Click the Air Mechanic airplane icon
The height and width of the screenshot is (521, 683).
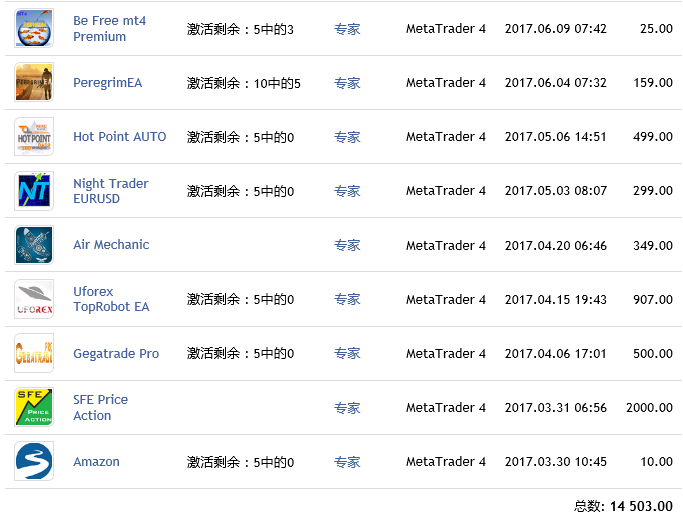coord(34,245)
